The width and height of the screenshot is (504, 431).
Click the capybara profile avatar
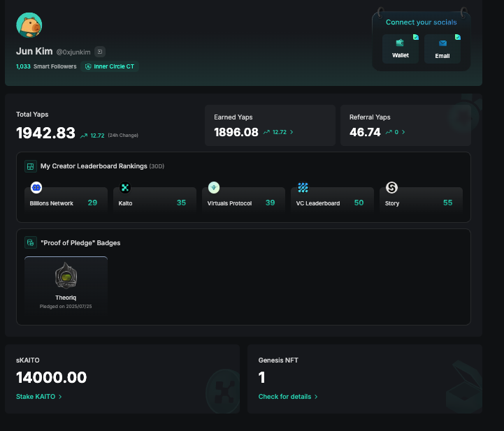pos(29,25)
